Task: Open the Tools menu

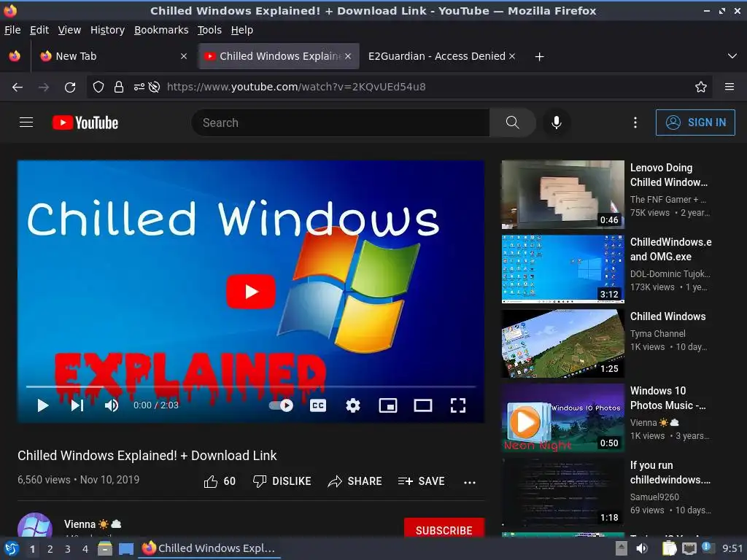Action: [209, 30]
